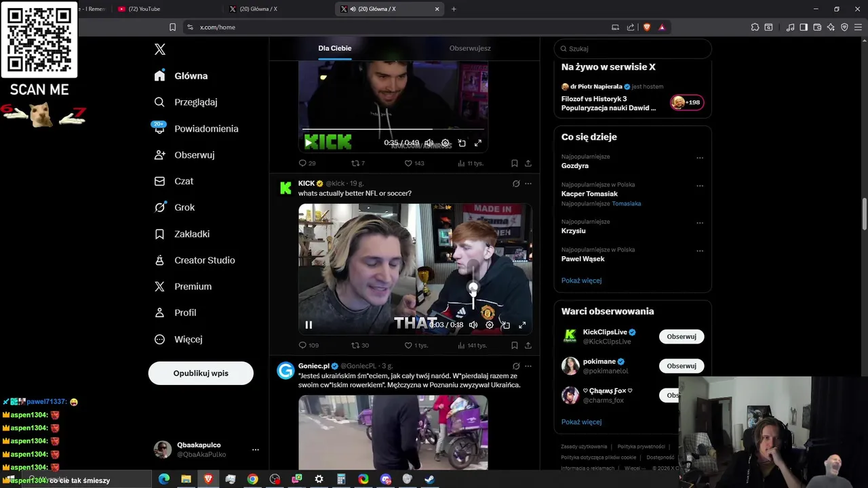868x488 pixels.
Task: Open Obserwuj in the sidebar
Action: click(184, 155)
